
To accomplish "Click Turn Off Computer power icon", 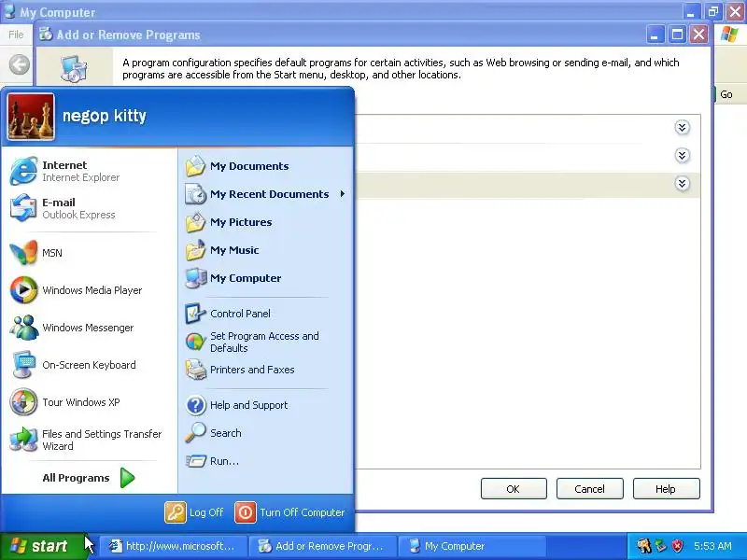I will click(x=246, y=512).
